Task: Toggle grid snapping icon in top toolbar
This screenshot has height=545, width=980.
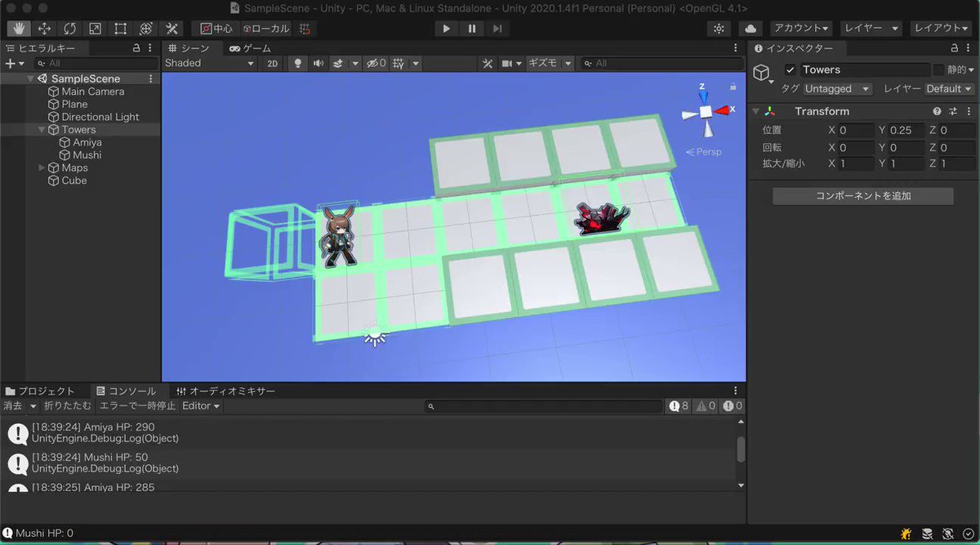Action: 305,29
